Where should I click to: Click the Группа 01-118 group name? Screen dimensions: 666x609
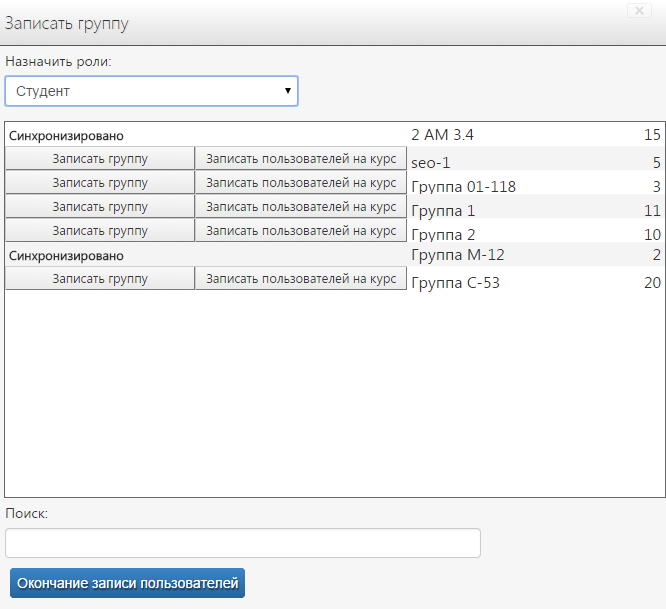click(463, 187)
